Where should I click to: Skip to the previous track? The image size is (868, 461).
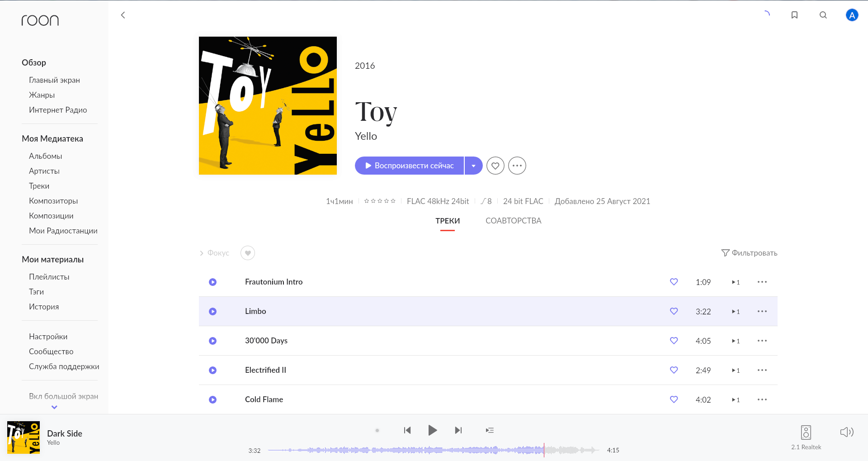pos(407,430)
